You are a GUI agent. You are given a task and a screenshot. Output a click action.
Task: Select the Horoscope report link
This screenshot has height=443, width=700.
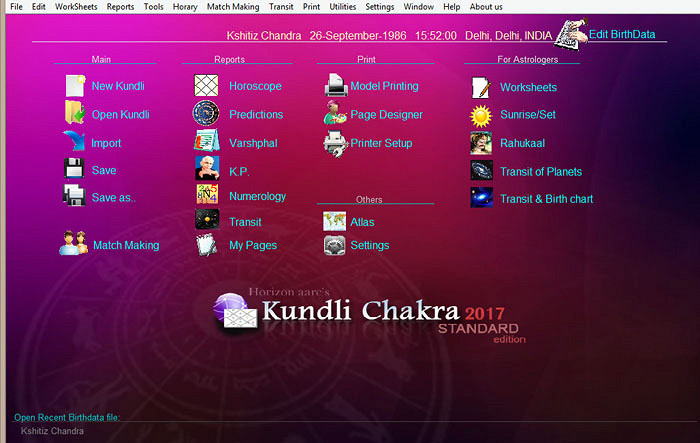(x=255, y=86)
